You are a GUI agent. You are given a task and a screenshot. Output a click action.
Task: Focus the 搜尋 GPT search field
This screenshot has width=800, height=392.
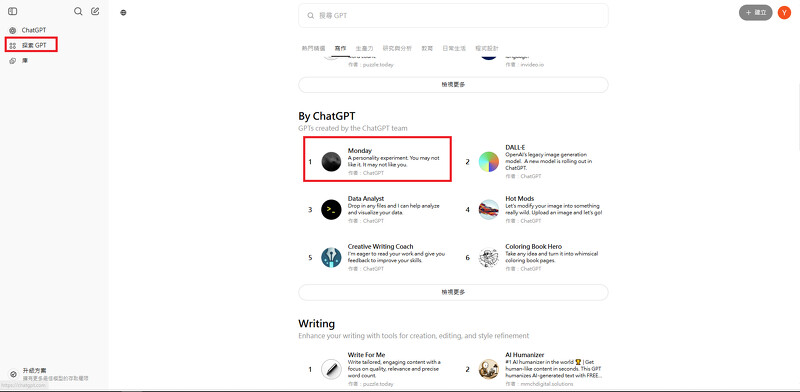[x=453, y=16]
